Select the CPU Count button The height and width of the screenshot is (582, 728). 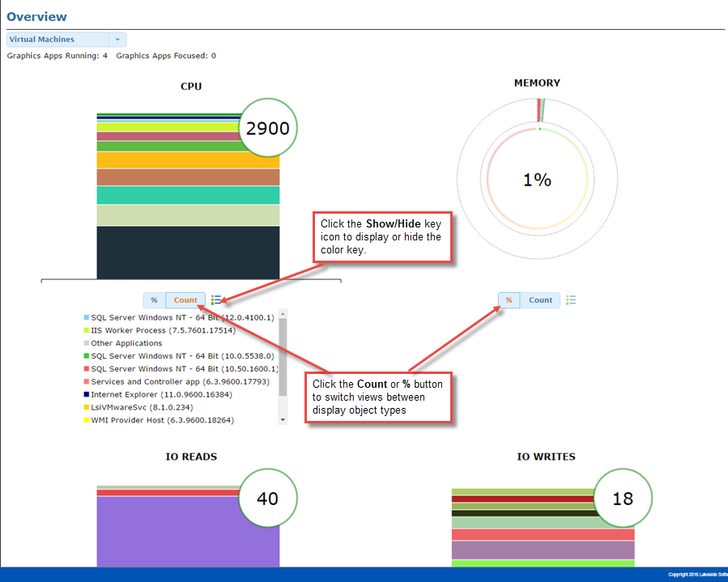point(185,300)
